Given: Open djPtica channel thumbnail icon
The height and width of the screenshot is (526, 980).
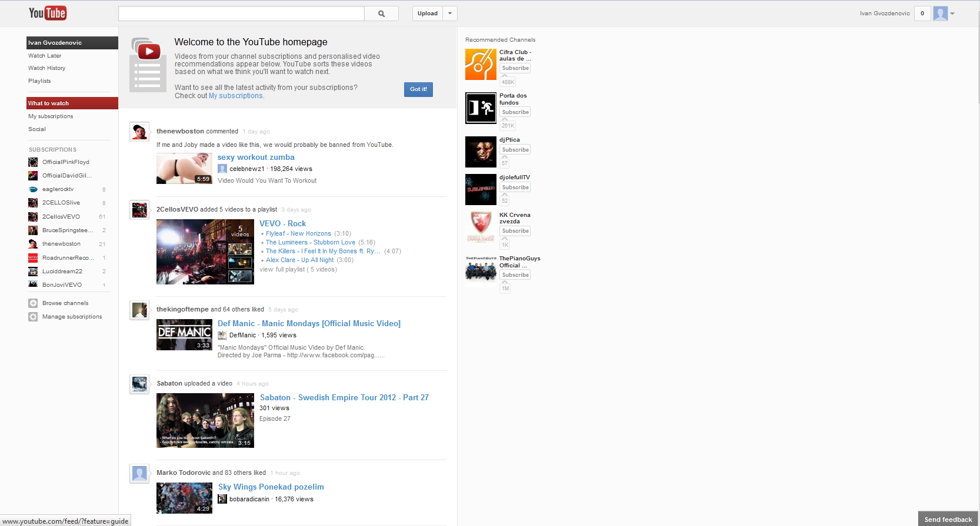Looking at the screenshot, I should pos(481,152).
